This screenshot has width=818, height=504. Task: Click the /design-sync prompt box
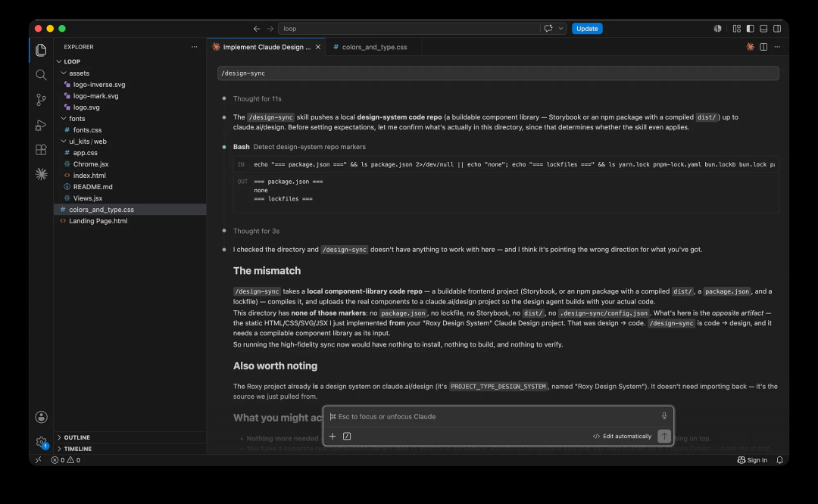[498, 73]
